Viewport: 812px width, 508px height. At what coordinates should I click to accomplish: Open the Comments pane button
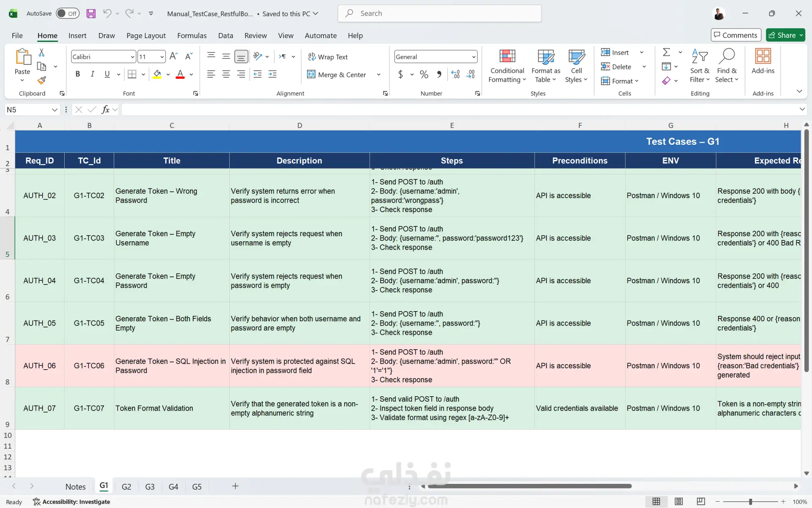[x=736, y=35]
